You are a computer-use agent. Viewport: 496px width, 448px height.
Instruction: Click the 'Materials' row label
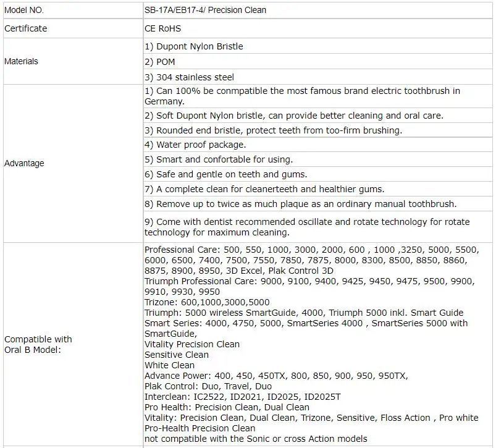(21, 61)
